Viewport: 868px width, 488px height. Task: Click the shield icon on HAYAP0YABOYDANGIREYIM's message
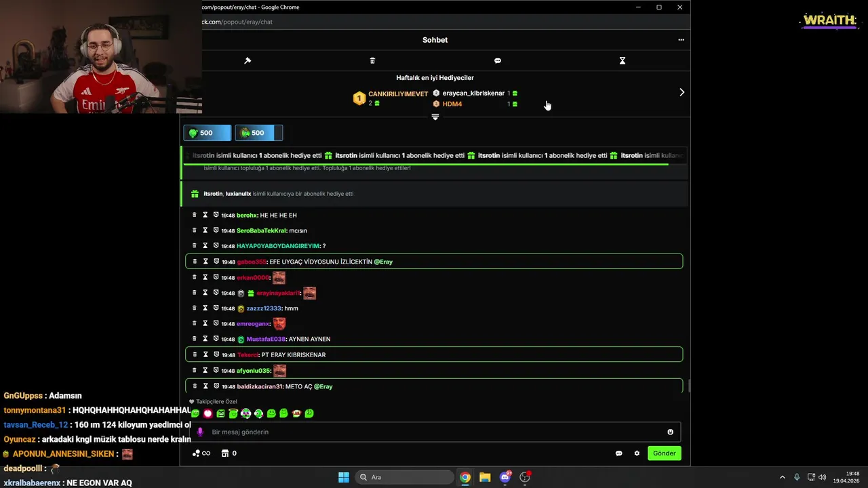point(216,245)
